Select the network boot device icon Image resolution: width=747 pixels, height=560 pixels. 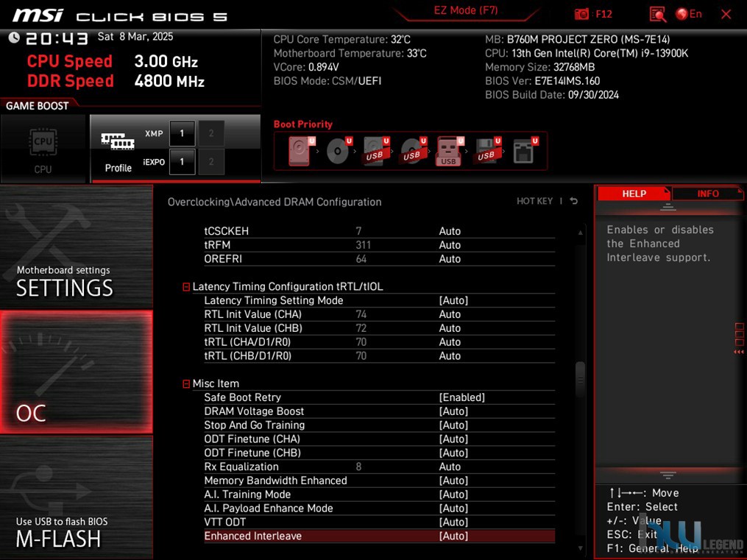click(x=525, y=151)
